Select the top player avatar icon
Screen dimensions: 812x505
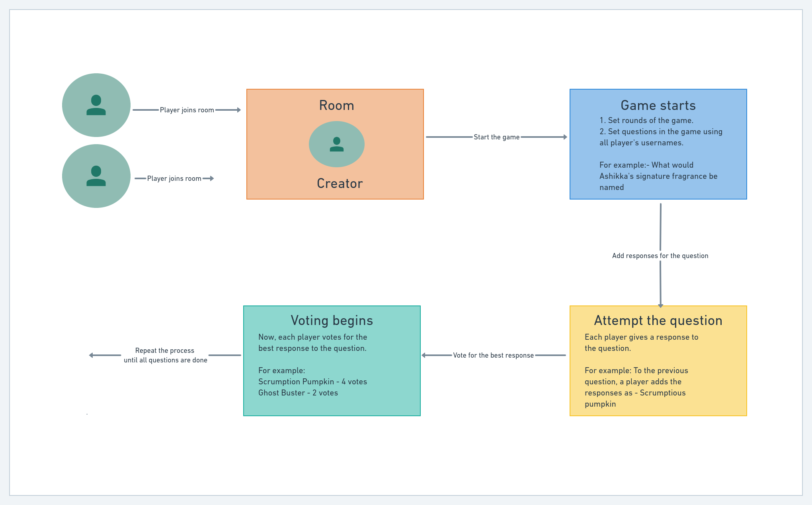(96, 105)
